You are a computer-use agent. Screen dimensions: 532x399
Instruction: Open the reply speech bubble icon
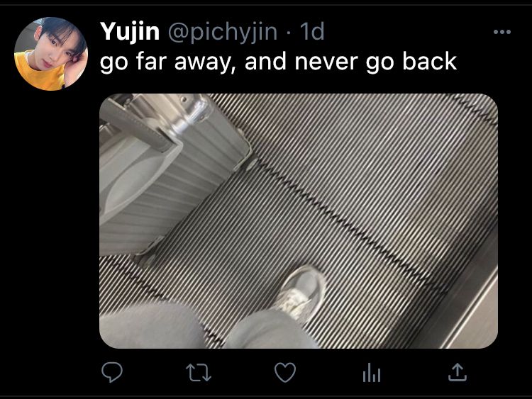(x=112, y=372)
